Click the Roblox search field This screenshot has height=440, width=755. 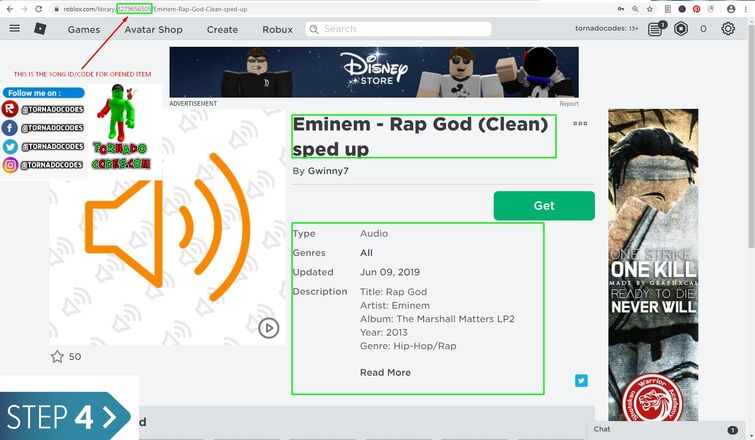point(398,29)
